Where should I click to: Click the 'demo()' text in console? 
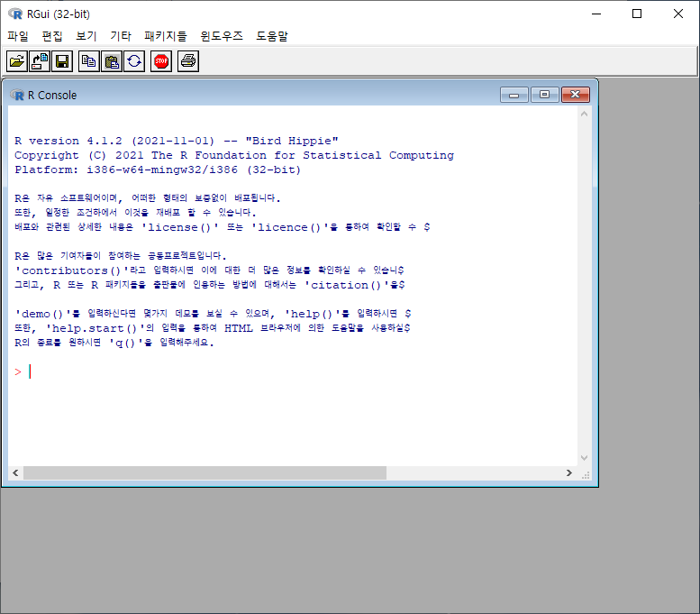click(x=43, y=314)
